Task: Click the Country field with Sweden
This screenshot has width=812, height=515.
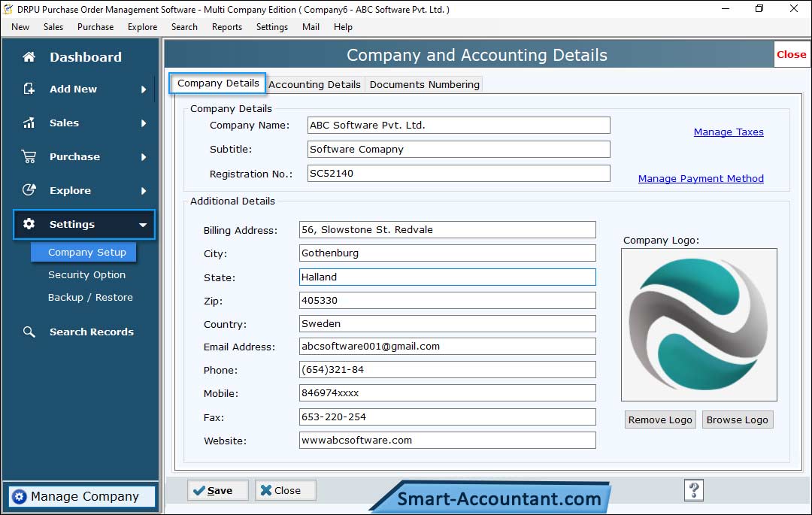Action: pyautogui.click(x=447, y=323)
